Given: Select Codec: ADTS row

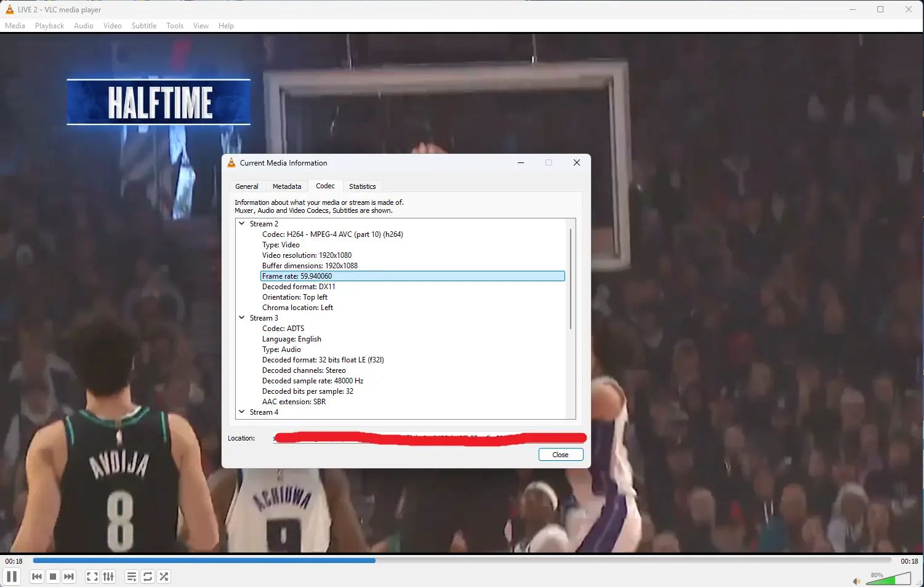Looking at the screenshot, I should (412, 329).
